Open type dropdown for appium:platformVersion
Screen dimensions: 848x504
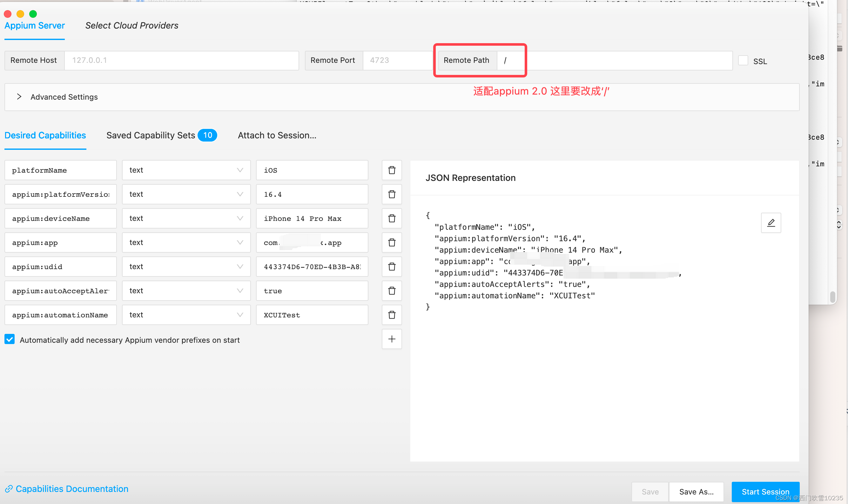coord(186,194)
